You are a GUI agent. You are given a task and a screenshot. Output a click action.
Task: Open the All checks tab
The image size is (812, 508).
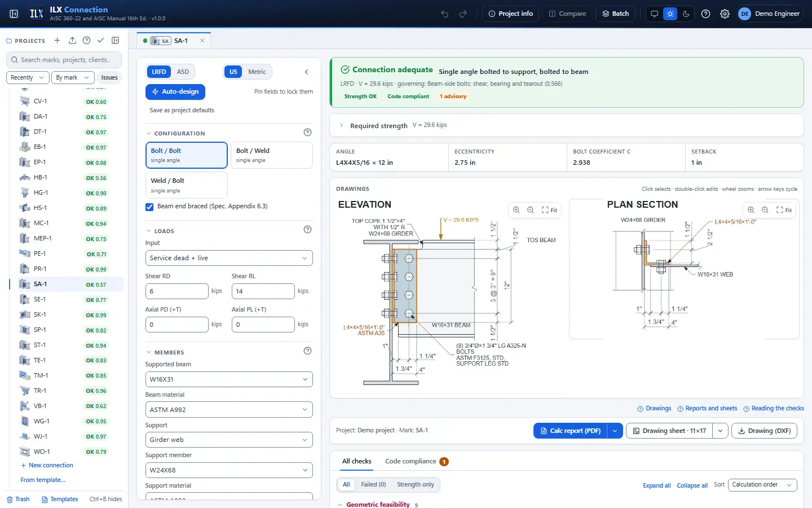(357, 461)
